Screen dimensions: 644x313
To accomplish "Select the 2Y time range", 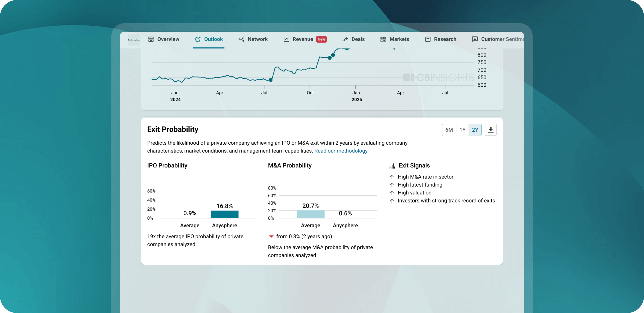I will [475, 130].
